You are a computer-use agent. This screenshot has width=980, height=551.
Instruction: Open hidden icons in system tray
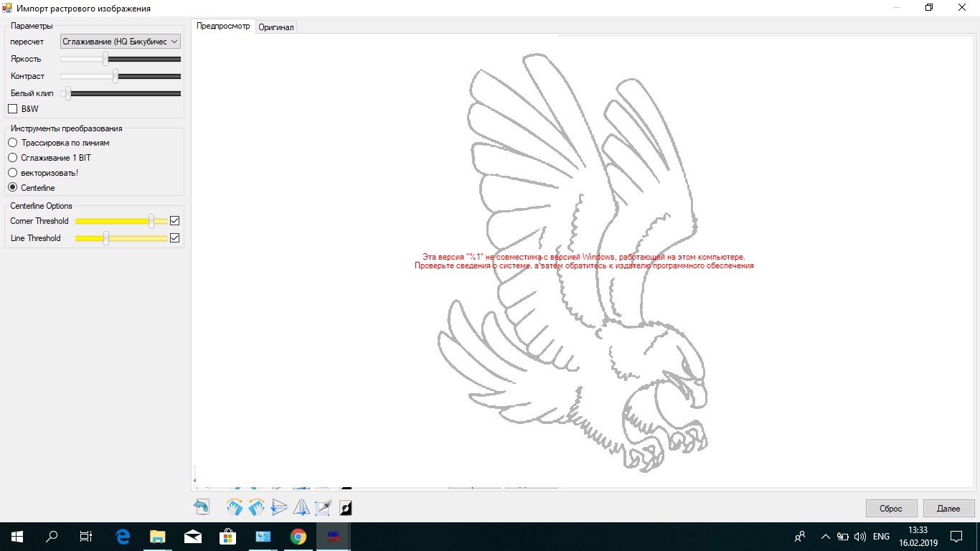click(x=825, y=536)
